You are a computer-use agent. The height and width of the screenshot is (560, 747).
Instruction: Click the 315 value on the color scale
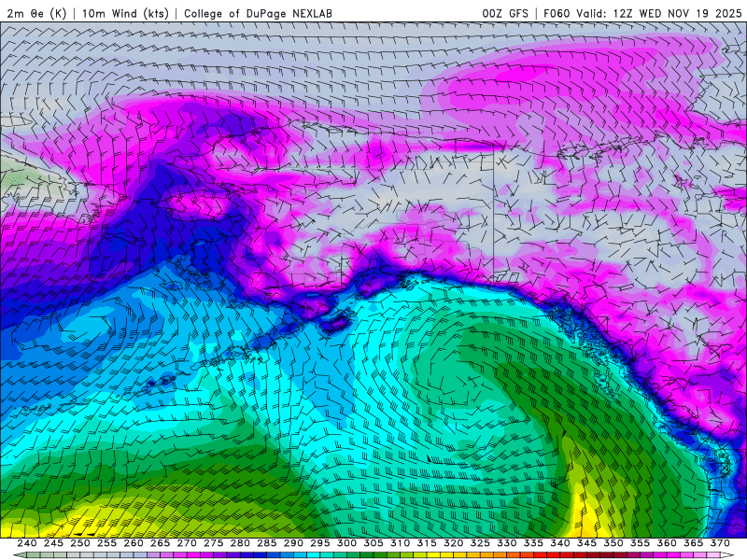click(x=427, y=543)
